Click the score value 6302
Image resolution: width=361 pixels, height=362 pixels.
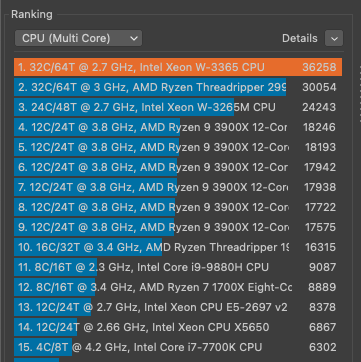(x=323, y=347)
